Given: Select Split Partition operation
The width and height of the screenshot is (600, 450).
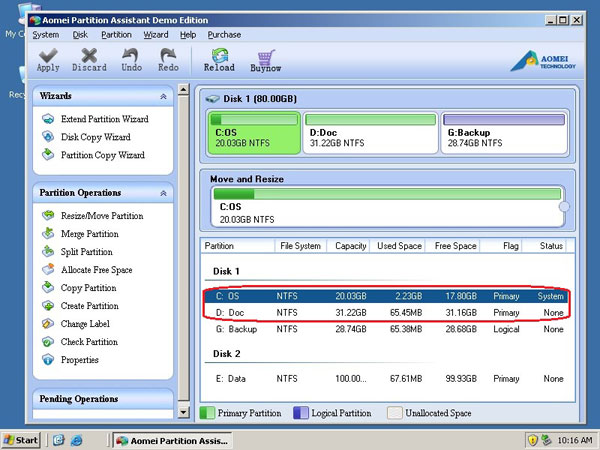Looking at the screenshot, I should (x=86, y=252).
